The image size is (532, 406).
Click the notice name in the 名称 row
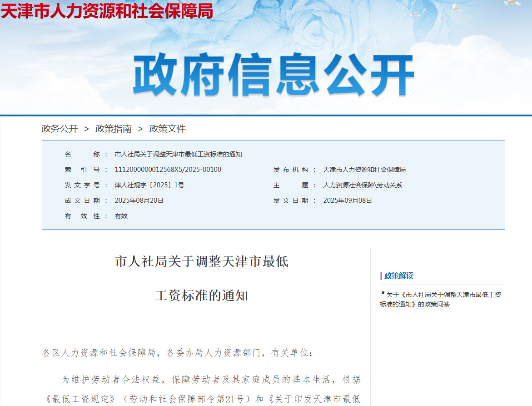pos(178,154)
